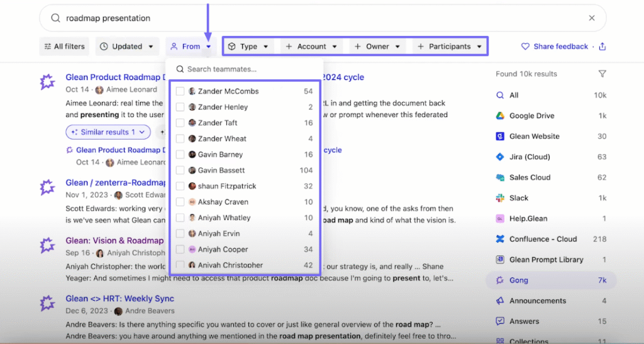Open Glean Product Roadmap result title
This screenshot has height=344, width=644.
[x=116, y=77]
